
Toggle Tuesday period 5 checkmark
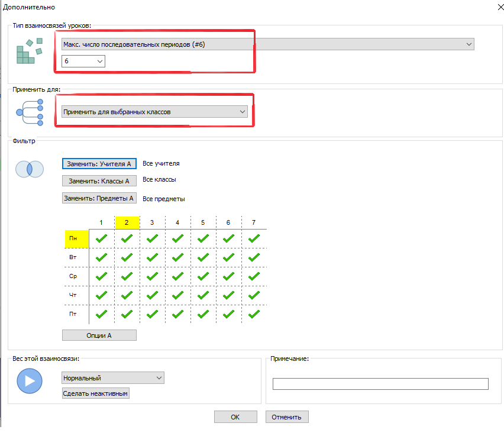tap(203, 257)
